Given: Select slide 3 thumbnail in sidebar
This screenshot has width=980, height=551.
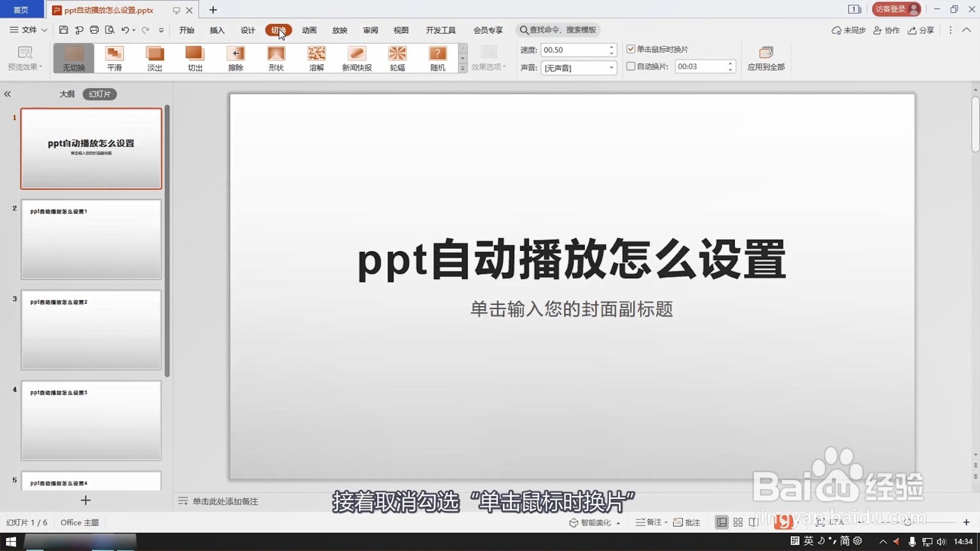Looking at the screenshot, I should coord(91,329).
